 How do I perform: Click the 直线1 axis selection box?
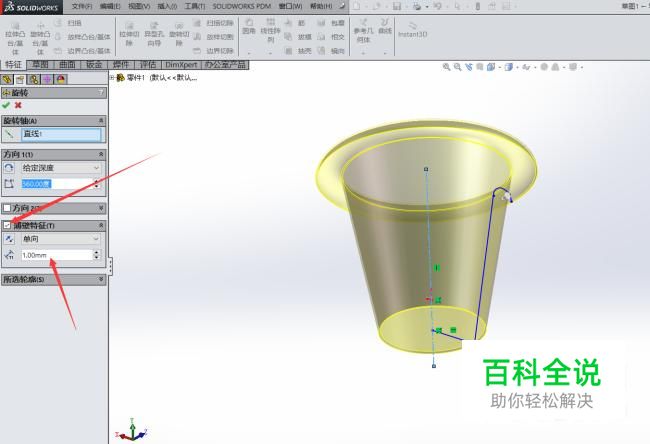click(x=61, y=134)
